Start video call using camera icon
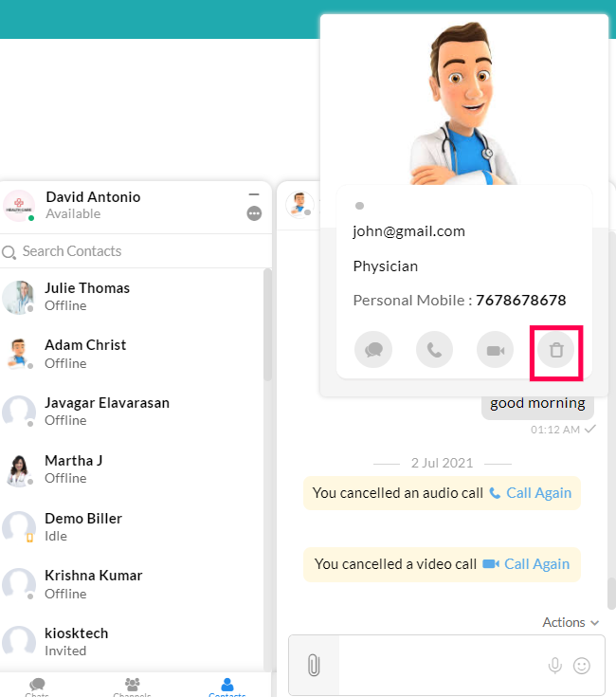Screen dimensions: 616x697 [495, 350]
